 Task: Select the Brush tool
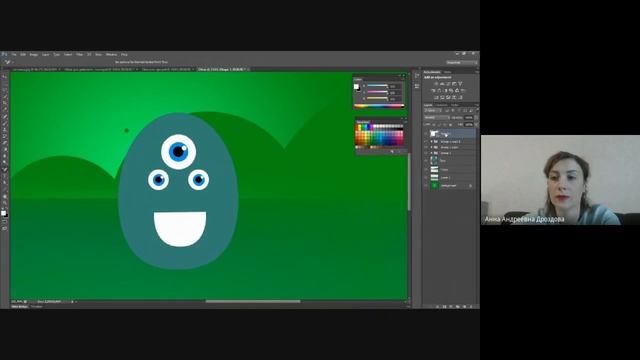(4, 122)
